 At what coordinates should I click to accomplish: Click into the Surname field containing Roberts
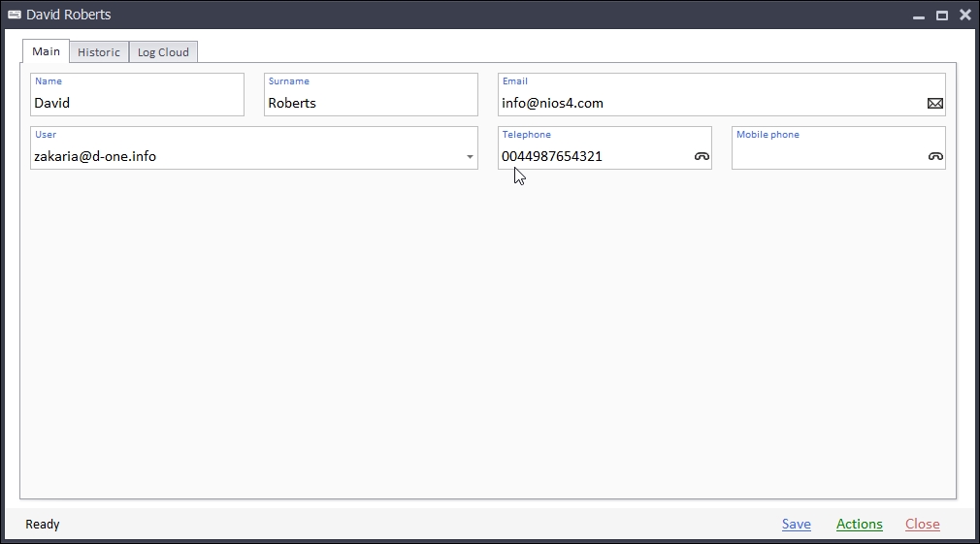pyautogui.click(x=371, y=103)
